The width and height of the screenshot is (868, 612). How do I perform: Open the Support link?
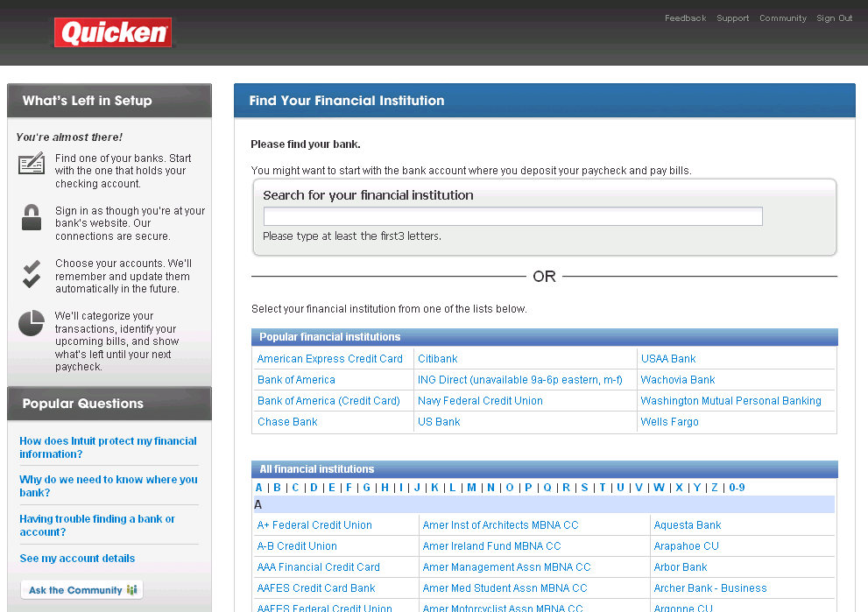coord(732,18)
